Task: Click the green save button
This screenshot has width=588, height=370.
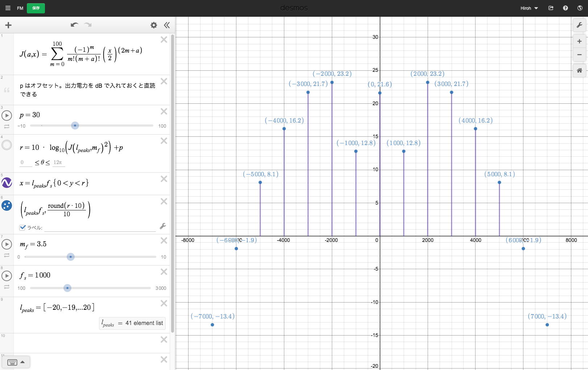Action: (x=36, y=8)
